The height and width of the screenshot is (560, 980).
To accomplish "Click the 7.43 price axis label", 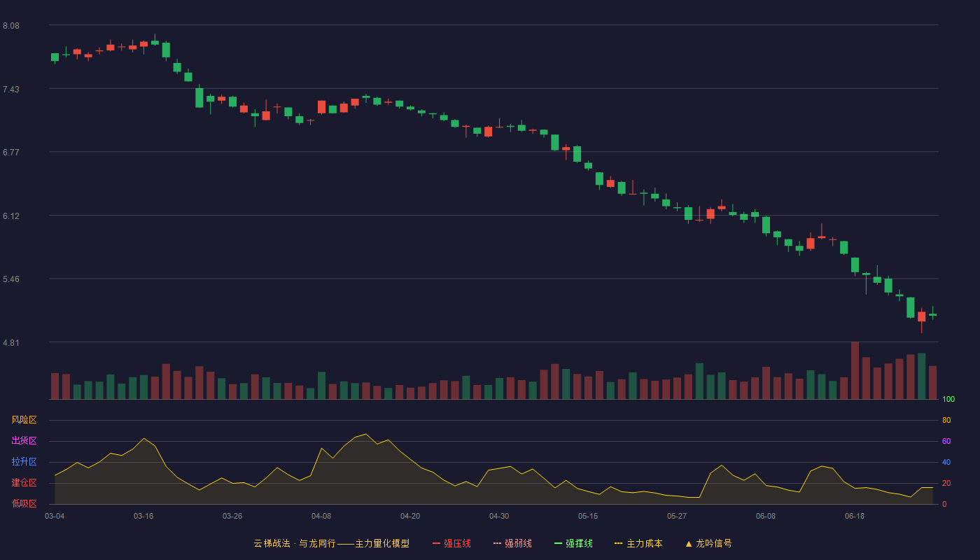I will (11, 89).
